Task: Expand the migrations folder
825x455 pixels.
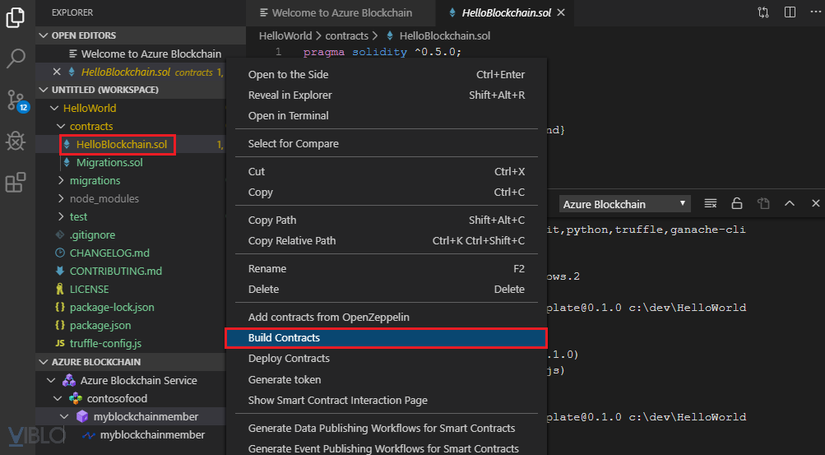Action: pyautogui.click(x=61, y=180)
